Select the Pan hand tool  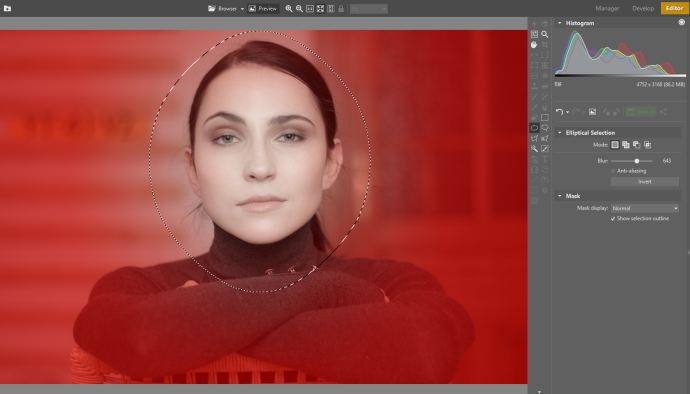(534, 45)
